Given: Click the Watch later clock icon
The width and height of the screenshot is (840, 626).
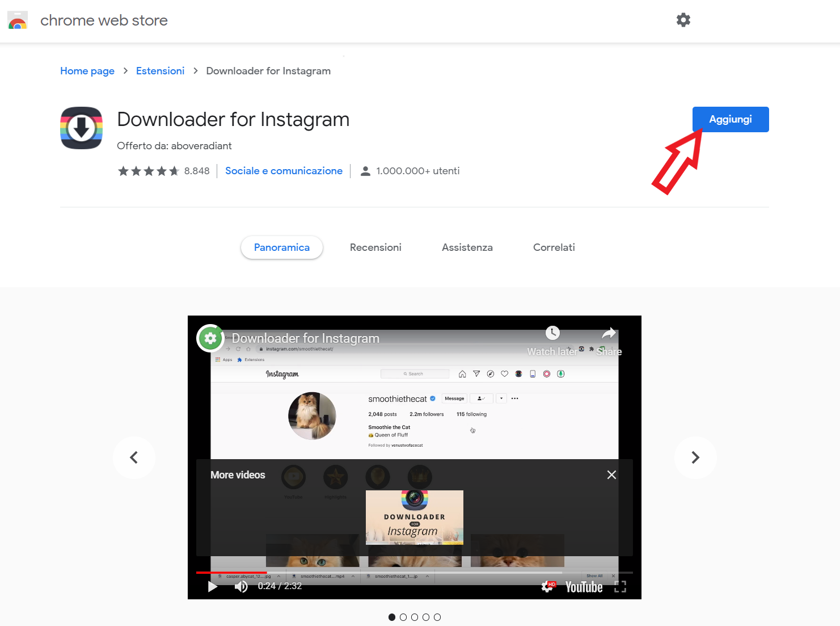Looking at the screenshot, I should pos(552,333).
